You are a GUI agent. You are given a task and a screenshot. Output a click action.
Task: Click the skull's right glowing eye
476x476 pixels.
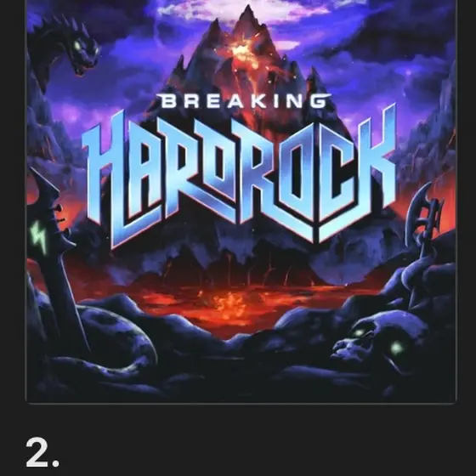click(x=396, y=347)
